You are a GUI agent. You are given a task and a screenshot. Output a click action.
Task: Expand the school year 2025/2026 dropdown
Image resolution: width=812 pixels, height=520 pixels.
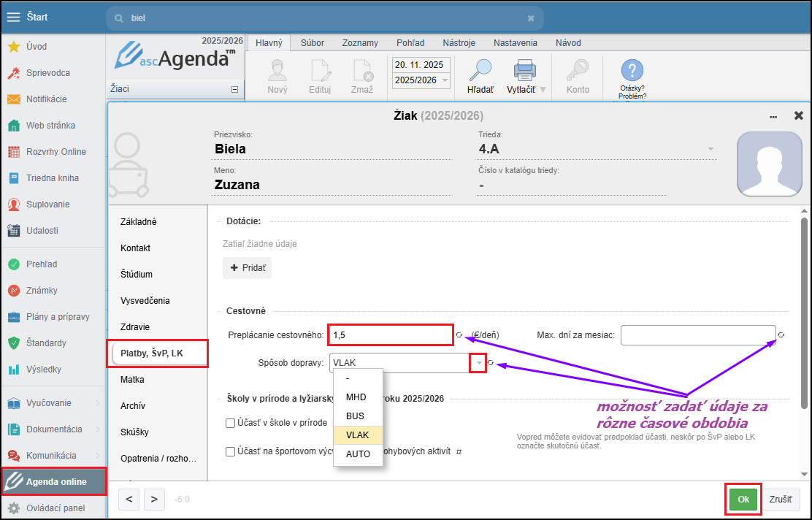(x=445, y=80)
